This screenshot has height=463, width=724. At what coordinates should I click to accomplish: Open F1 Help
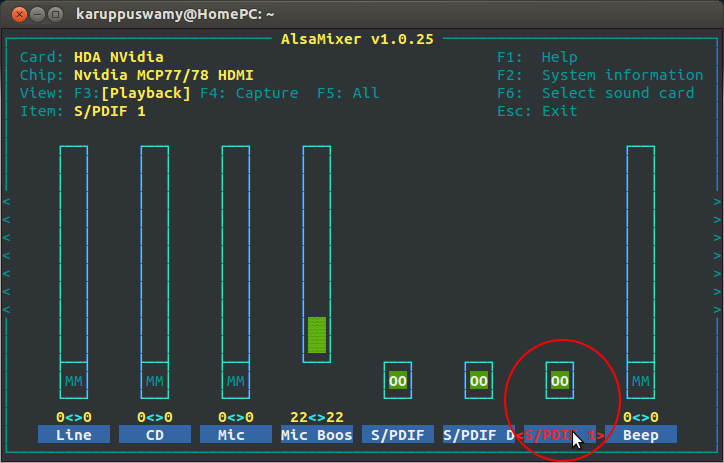click(x=537, y=57)
